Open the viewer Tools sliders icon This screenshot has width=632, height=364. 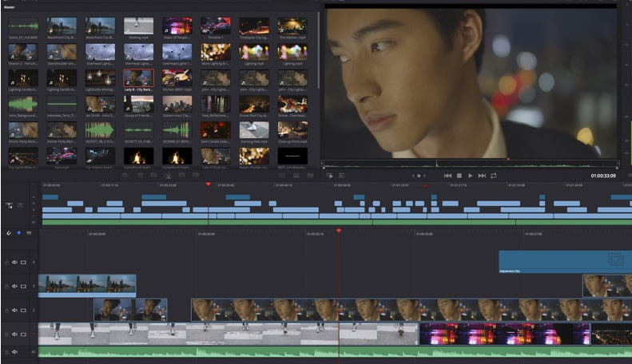[342, 176]
